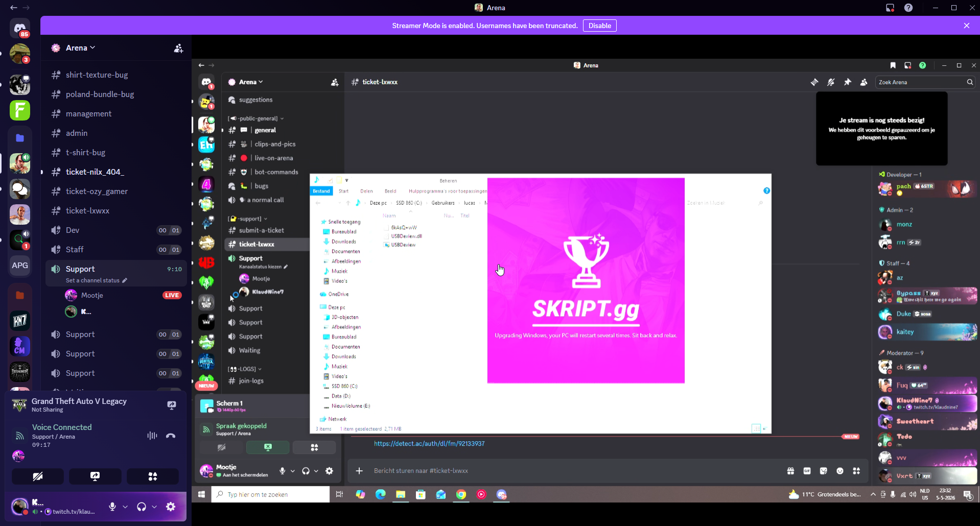Open Google Chrome from the streamed taskbar
The width and height of the screenshot is (980, 526).
point(461,494)
